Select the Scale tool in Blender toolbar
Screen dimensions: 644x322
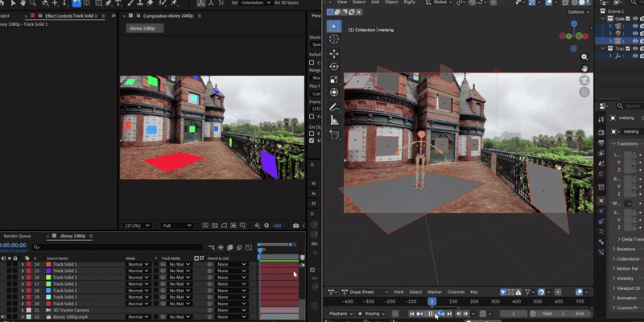[334, 80]
